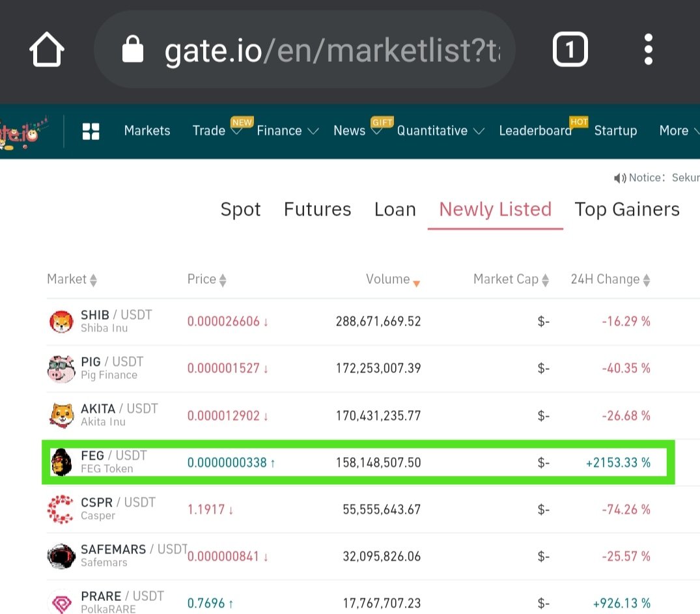This screenshot has height=614, width=700.
Task: Open the Markets menu item
Action: coord(147,130)
